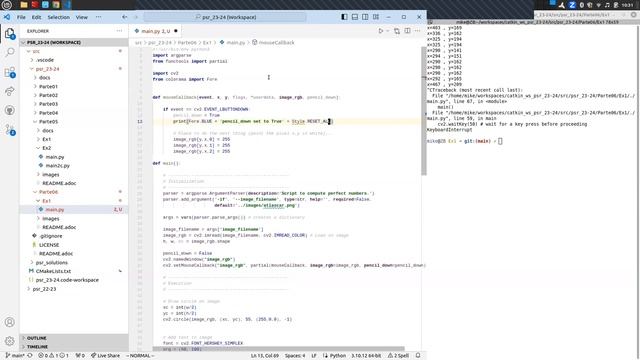Screen dimensions: 640x360
Task: Expand the Parte01 folder
Action: (48, 87)
